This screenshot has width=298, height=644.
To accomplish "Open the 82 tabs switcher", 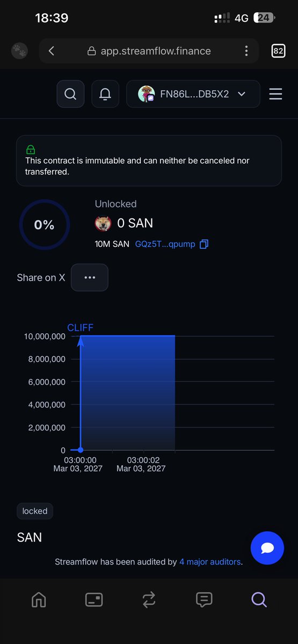I will [x=278, y=51].
